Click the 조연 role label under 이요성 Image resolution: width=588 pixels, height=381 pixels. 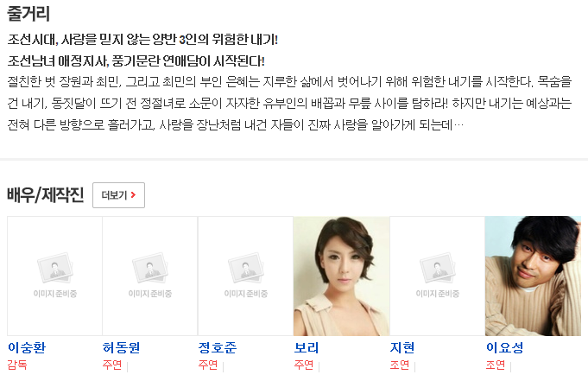pyautogui.click(x=496, y=365)
